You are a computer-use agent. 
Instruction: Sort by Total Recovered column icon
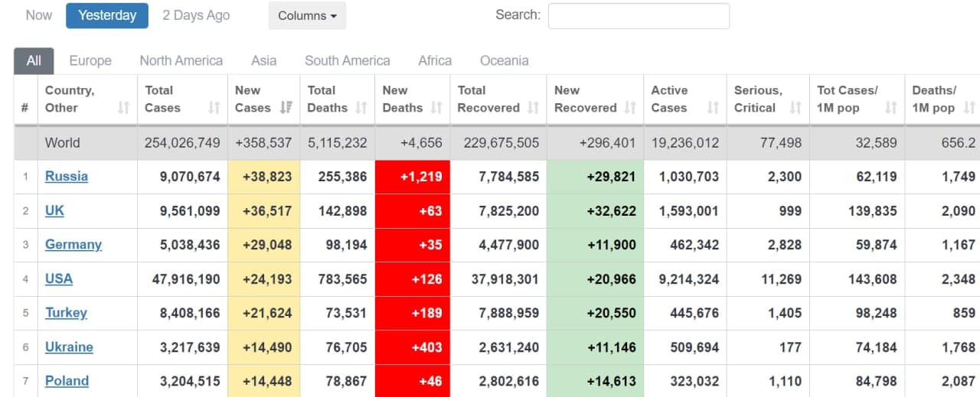[x=533, y=108]
